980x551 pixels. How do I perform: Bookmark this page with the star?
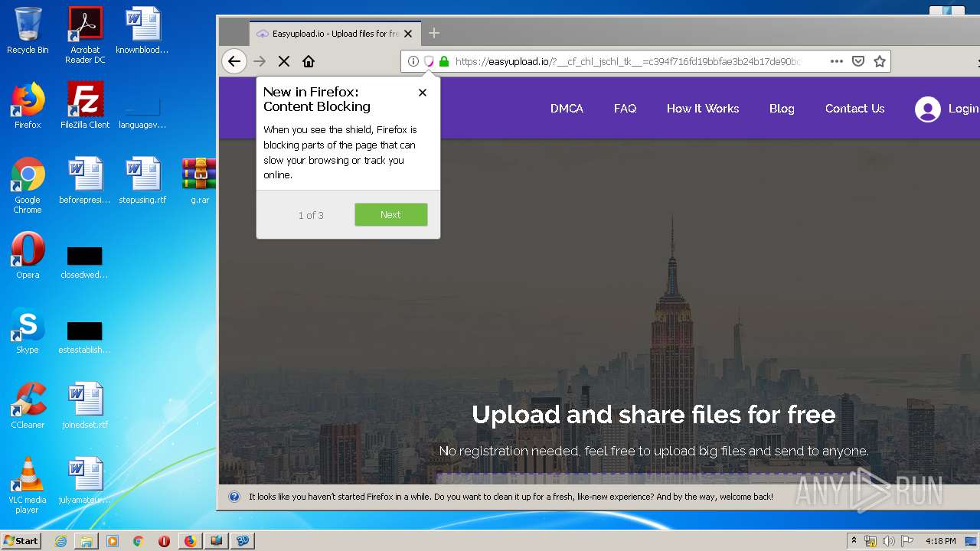pos(880,61)
